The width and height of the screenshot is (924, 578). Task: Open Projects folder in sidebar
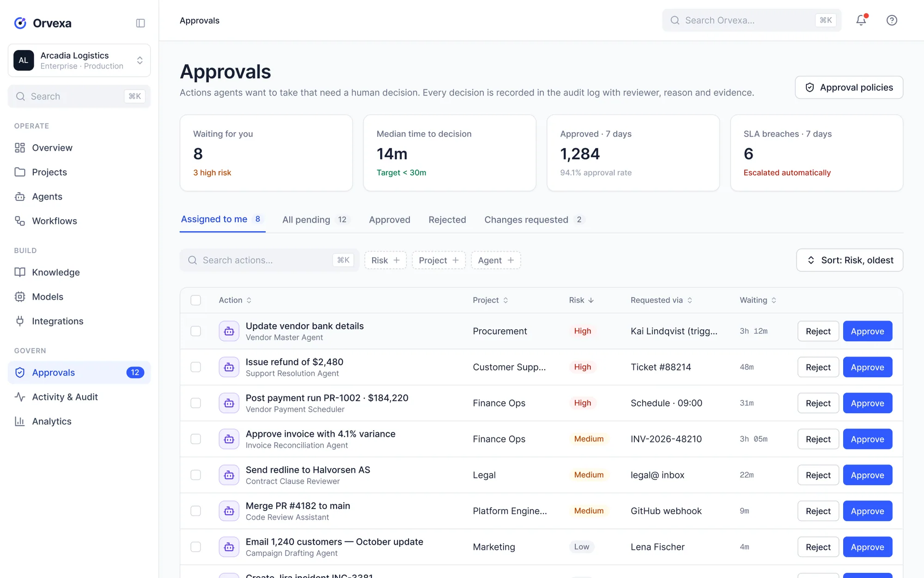pos(79,172)
